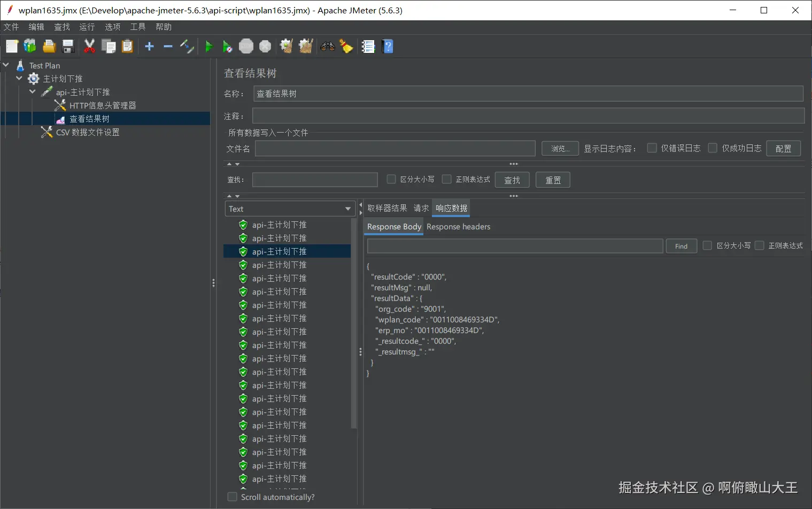Click the Cut scissors toolbar icon
812x509 pixels.
pyautogui.click(x=89, y=47)
